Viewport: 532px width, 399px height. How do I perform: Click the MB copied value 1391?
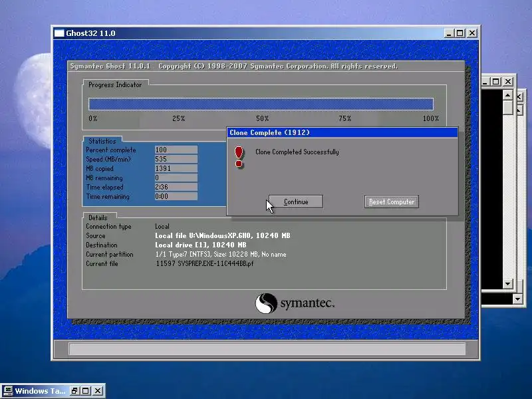176,168
